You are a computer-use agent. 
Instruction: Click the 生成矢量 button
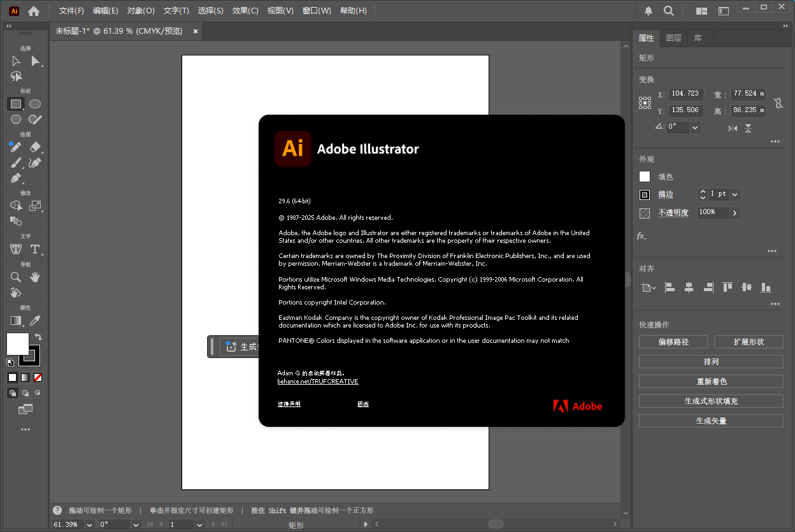click(x=711, y=421)
